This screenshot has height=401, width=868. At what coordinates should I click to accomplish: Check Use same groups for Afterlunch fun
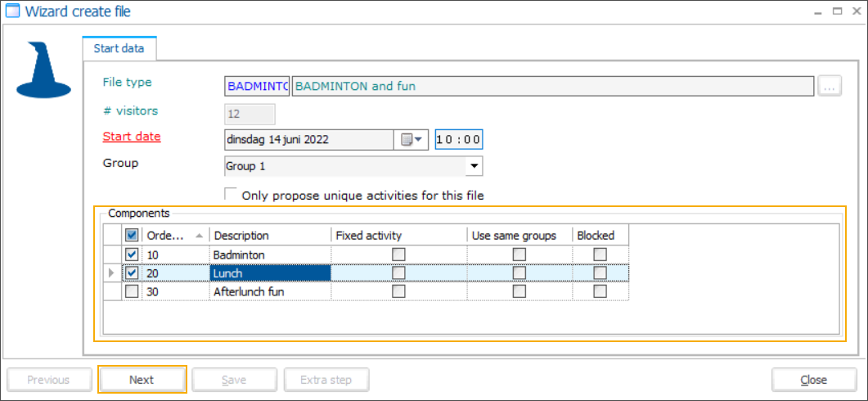519,291
